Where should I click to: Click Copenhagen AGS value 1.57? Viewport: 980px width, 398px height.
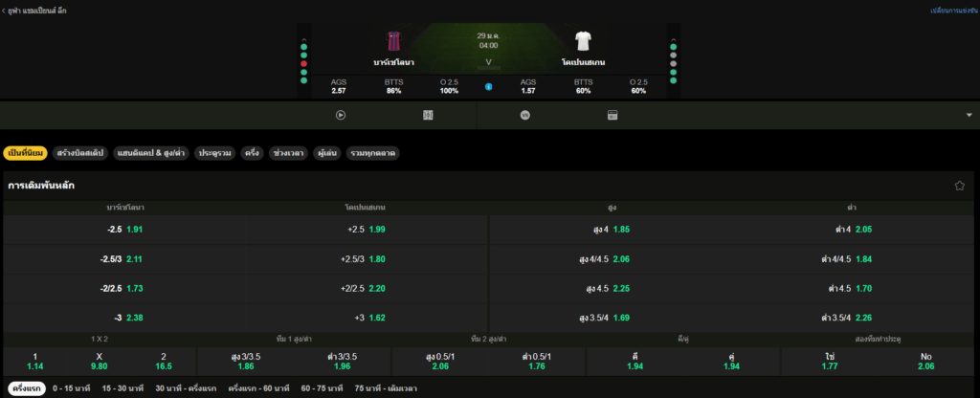(x=528, y=91)
